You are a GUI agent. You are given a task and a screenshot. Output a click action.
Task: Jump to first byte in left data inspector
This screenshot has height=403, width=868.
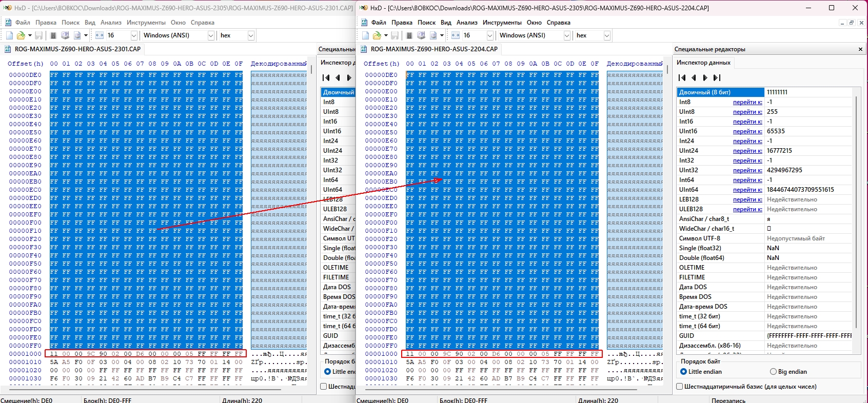(326, 77)
